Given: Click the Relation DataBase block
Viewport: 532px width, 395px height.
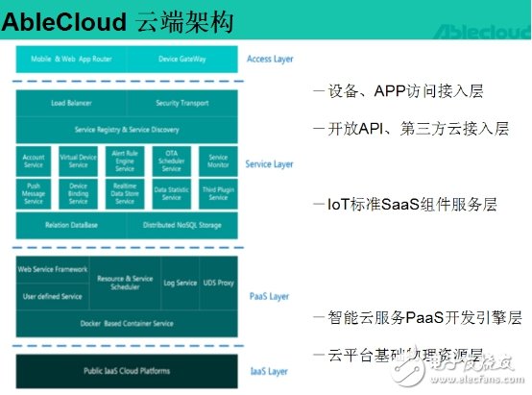Looking at the screenshot, I should click(71, 225).
